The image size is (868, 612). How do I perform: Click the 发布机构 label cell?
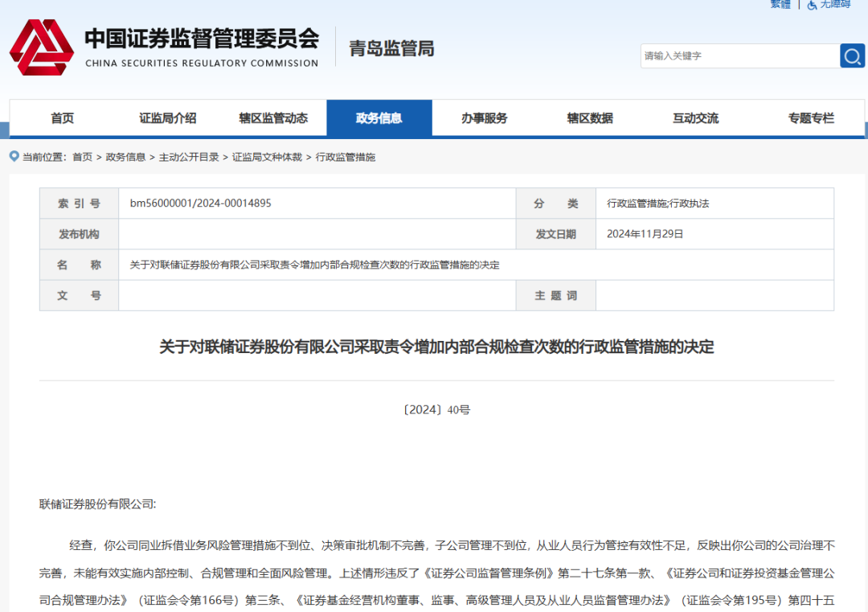(x=79, y=234)
